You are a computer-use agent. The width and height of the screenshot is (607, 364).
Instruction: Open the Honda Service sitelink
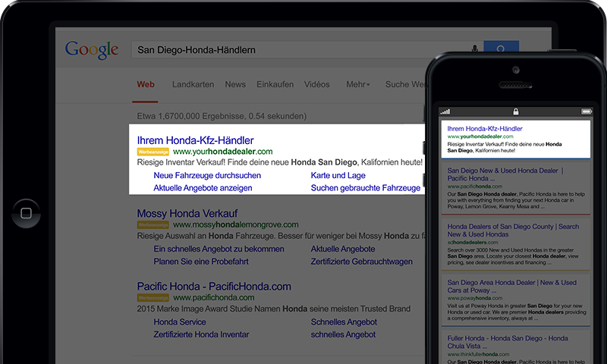tap(180, 322)
